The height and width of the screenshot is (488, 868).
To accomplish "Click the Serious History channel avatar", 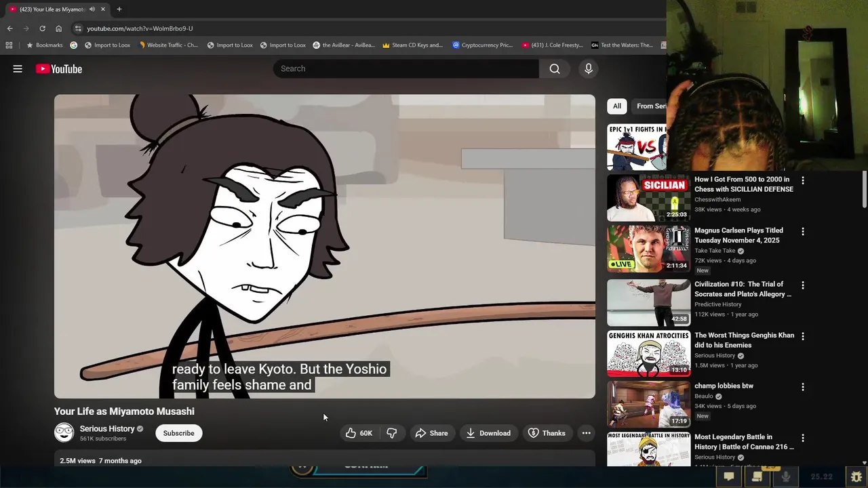I will click(64, 432).
